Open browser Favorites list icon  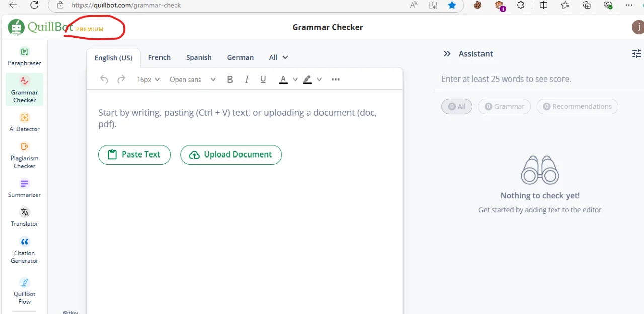565,5
